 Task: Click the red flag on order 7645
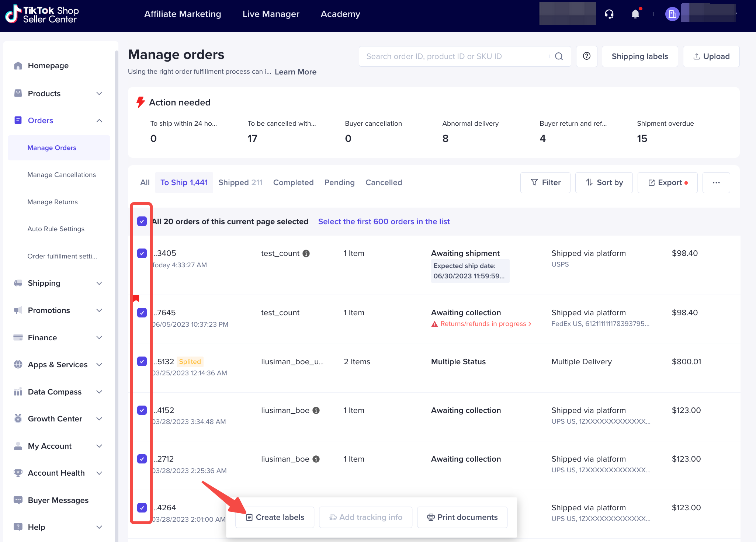[x=136, y=298]
